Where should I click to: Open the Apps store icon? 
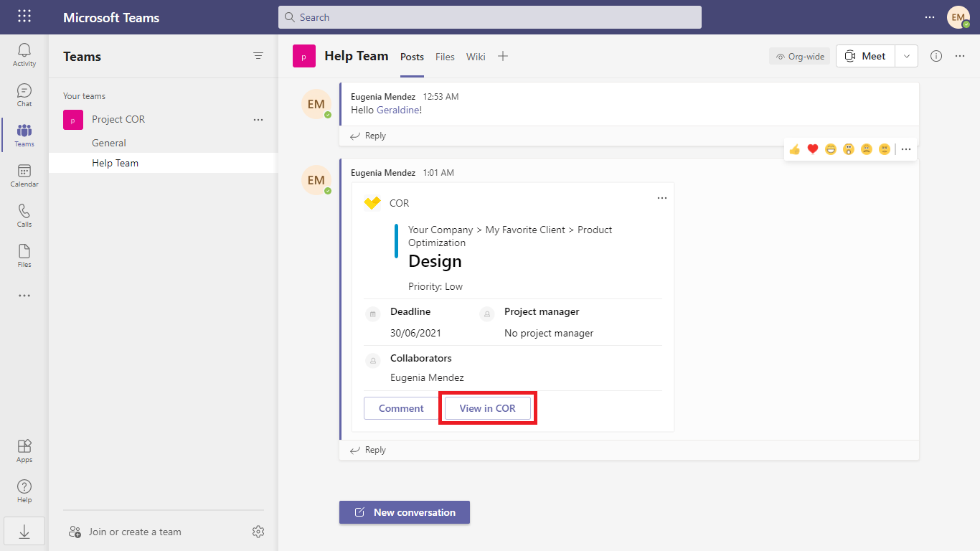click(x=24, y=451)
